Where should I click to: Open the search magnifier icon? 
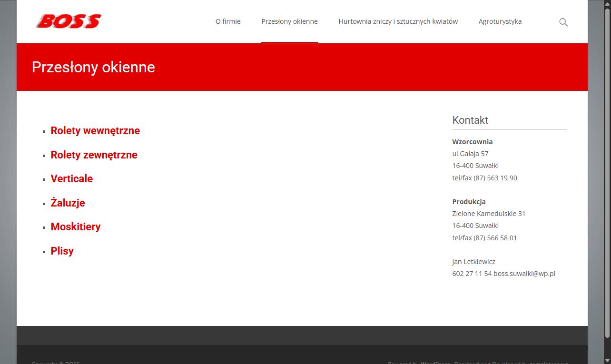563,22
